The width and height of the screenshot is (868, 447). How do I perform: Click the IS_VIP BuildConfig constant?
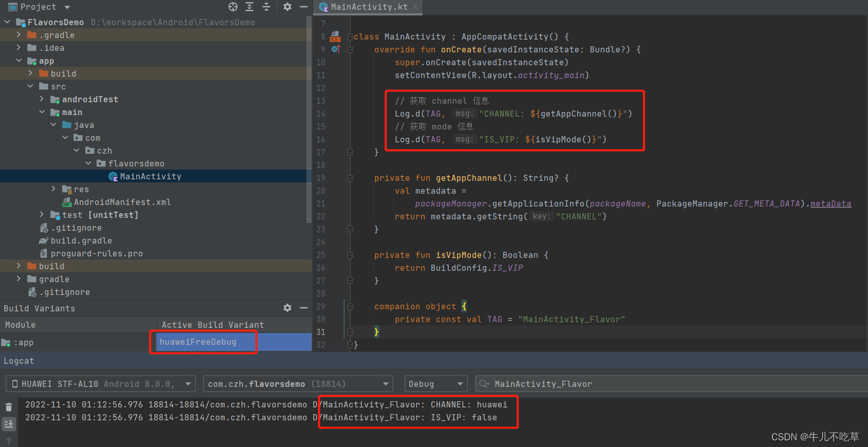pyautogui.click(x=508, y=268)
